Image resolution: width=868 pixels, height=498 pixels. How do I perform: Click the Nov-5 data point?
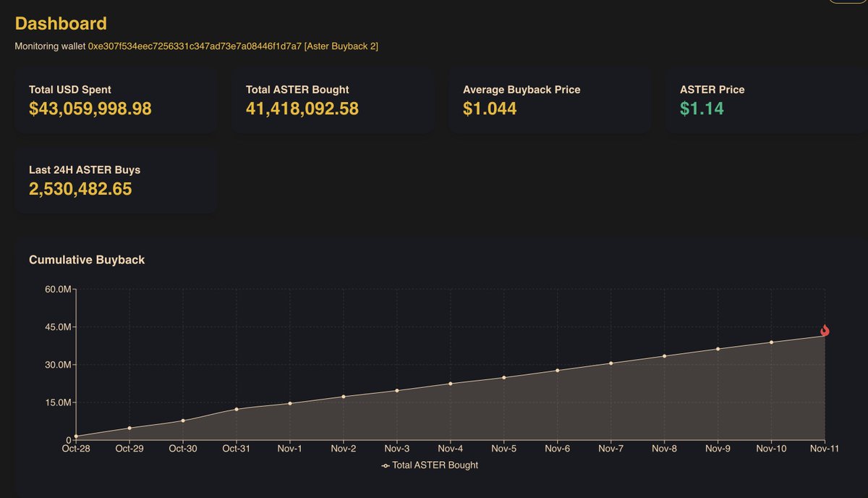pyautogui.click(x=504, y=377)
